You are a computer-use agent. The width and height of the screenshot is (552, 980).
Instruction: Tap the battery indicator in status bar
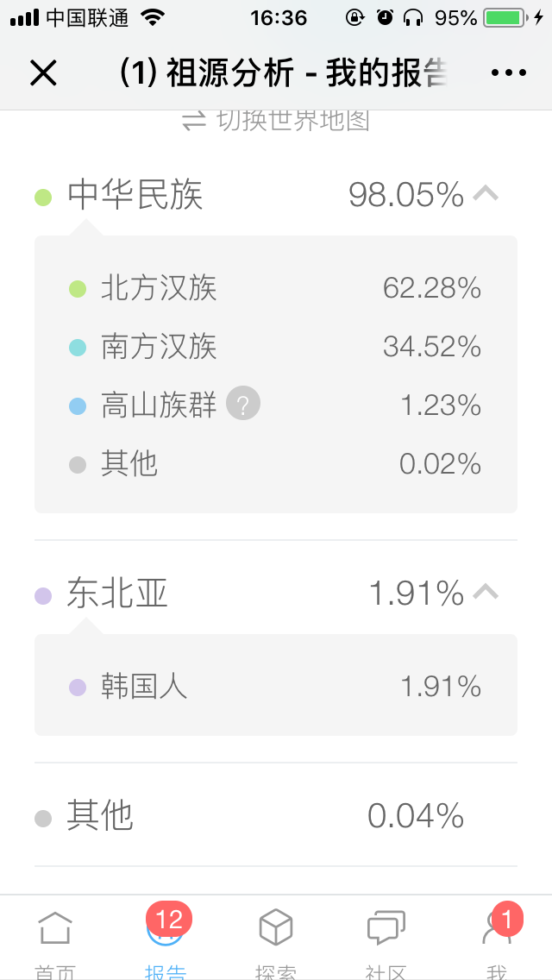pyautogui.click(x=505, y=18)
